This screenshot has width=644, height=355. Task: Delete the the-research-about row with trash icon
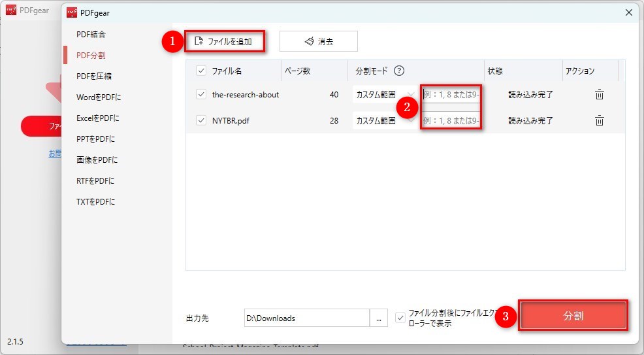(x=599, y=94)
